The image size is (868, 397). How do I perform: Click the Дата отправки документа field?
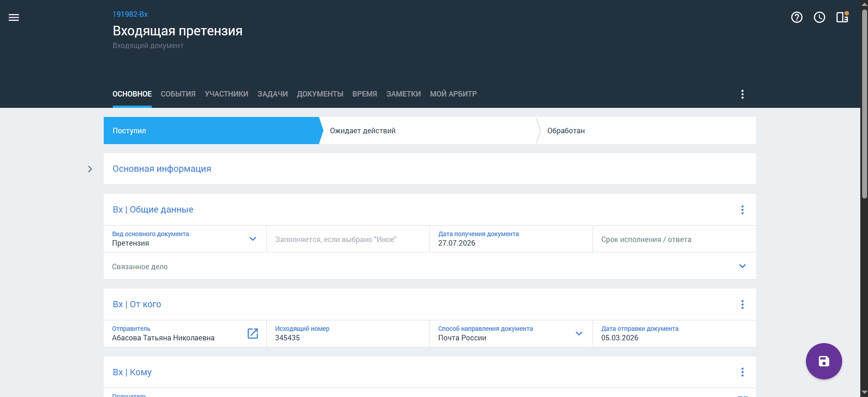(x=674, y=334)
